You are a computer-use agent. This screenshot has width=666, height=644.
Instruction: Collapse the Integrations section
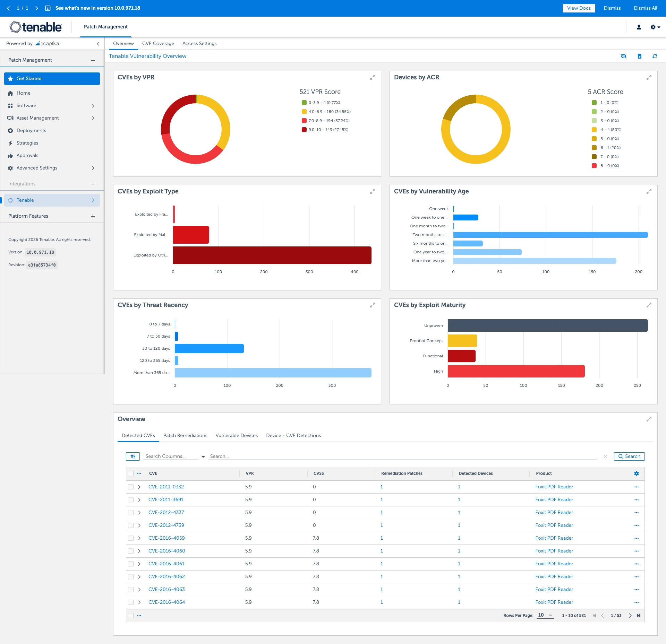pos(93,184)
